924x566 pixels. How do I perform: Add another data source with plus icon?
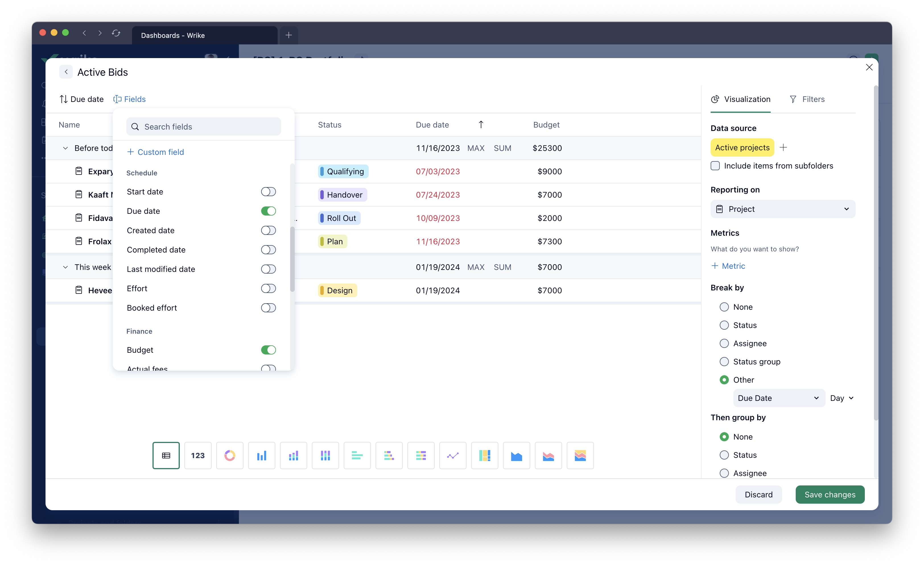[783, 147]
